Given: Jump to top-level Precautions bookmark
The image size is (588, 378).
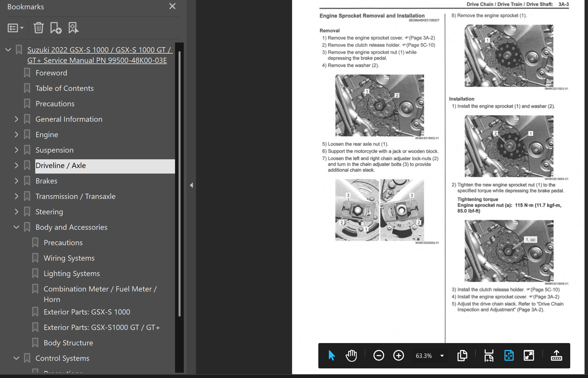Looking at the screenshot, I should [55, 104].
